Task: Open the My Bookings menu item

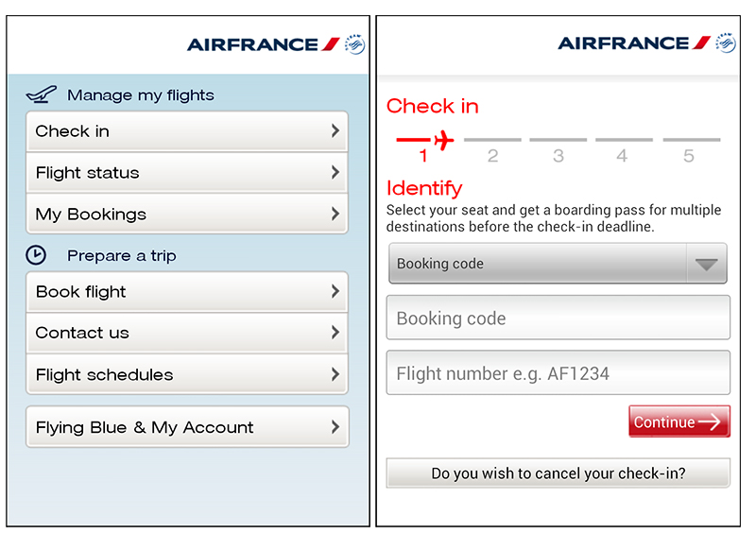Action: click(x=186, y=215)
